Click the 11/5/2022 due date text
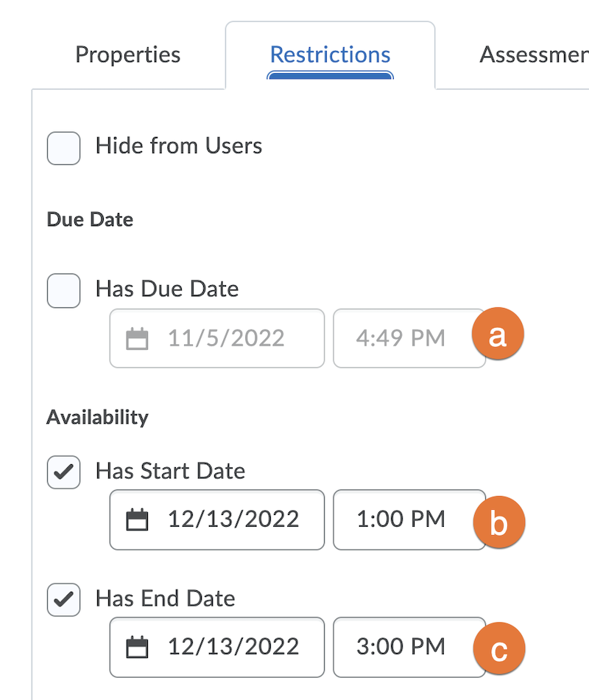The image size is (589, 700). pyautogui.click(x=226, y=338)
